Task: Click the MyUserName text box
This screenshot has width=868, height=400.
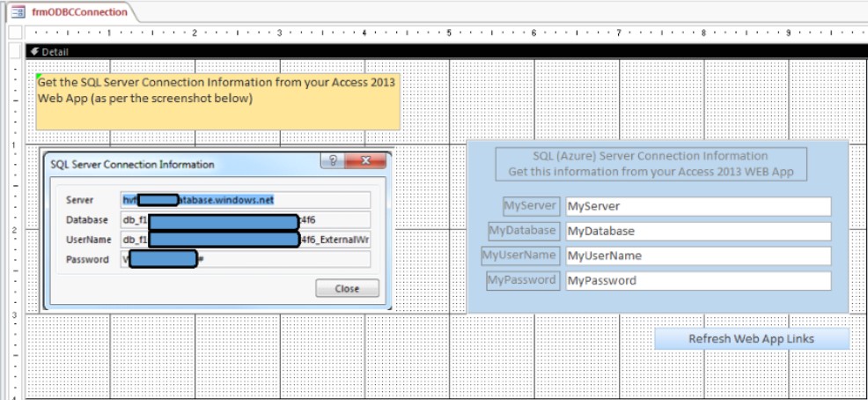Action: point(699,256)
